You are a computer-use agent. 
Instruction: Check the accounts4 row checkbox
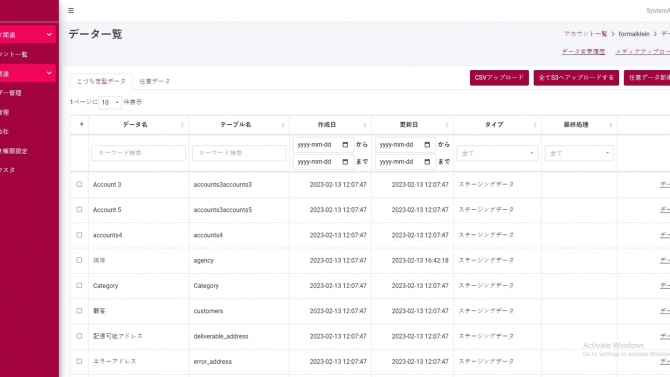(x=79, y=235)
